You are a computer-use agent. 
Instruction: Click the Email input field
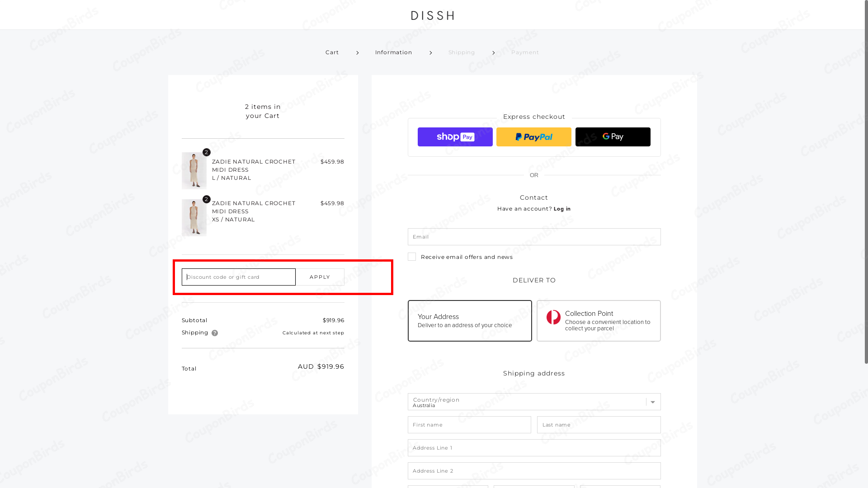(x=534, y=236)
